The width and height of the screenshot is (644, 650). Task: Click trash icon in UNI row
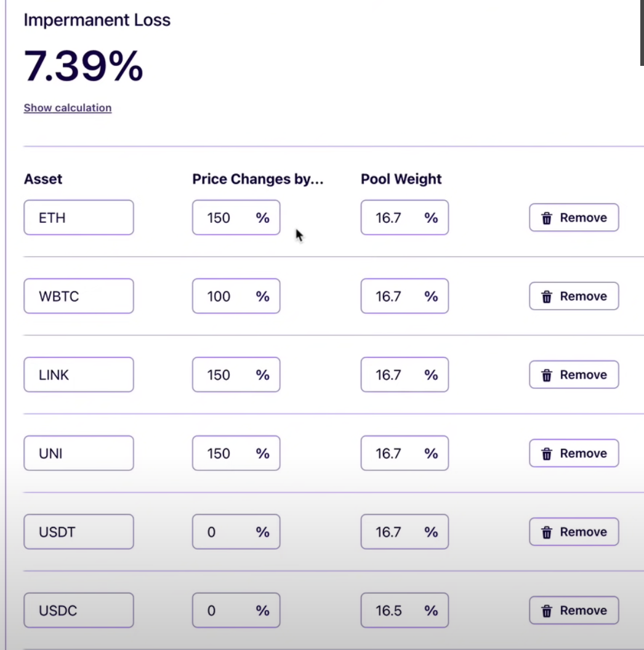tap(546, 454)
